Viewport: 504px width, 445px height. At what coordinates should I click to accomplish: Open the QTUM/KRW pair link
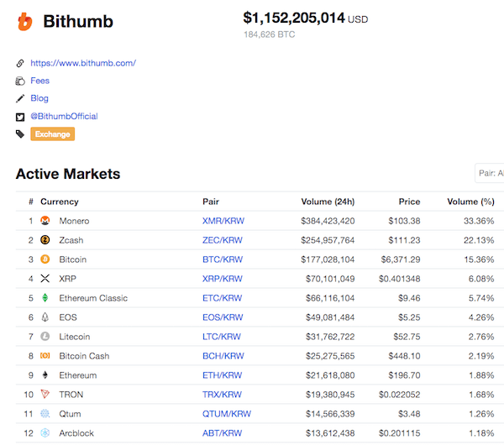(227, 413)
